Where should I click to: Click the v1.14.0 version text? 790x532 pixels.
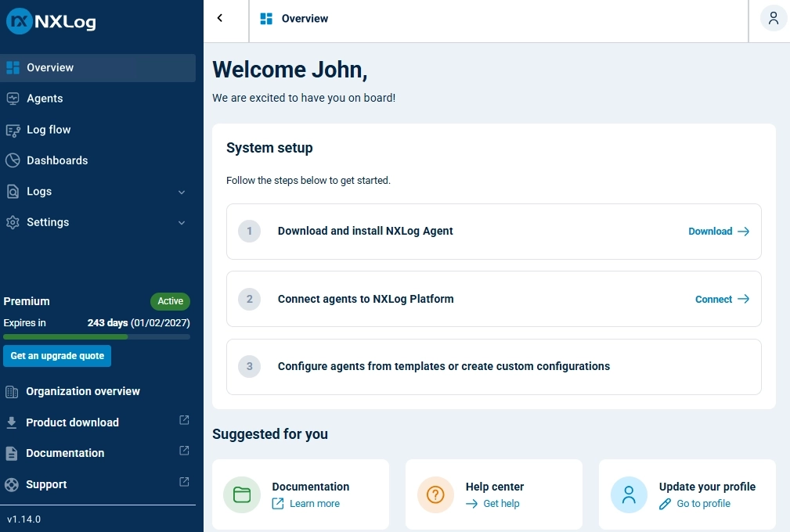24,519
